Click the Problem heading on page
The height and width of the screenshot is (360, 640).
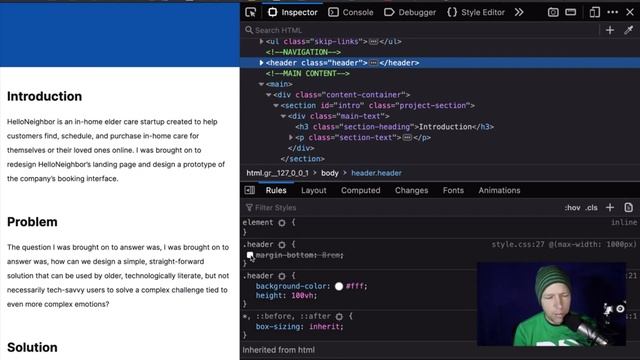(32, 222)
